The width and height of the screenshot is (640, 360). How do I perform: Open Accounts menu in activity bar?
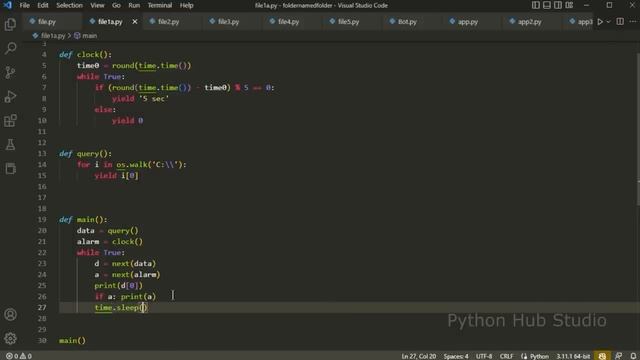point(10,314)
